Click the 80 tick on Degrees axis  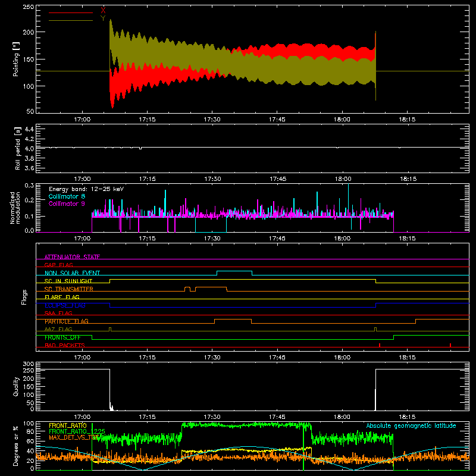[31, 431]
